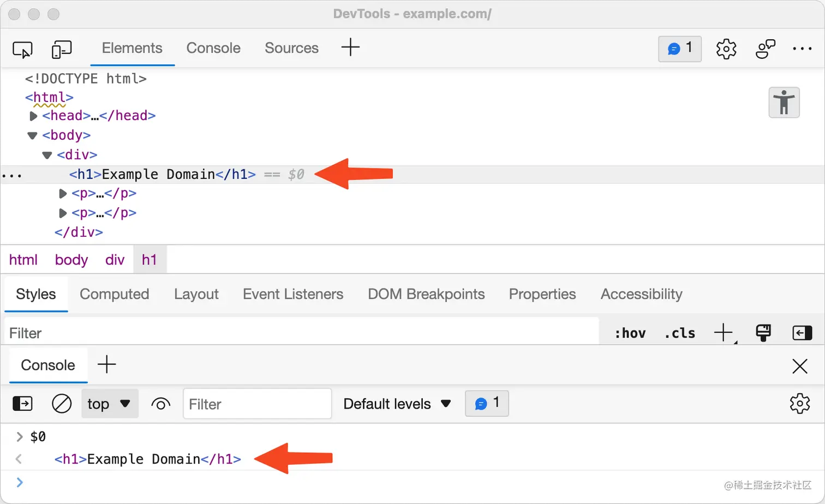
Task: Expand the first p element node
Action: click(x=62, y=193)
